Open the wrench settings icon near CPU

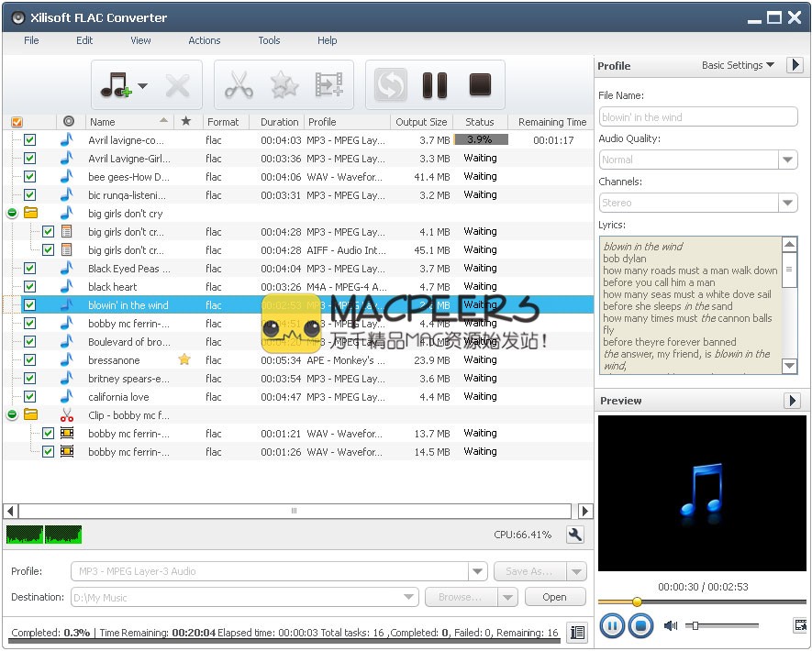pyautogui.click(x=575, y=535)
